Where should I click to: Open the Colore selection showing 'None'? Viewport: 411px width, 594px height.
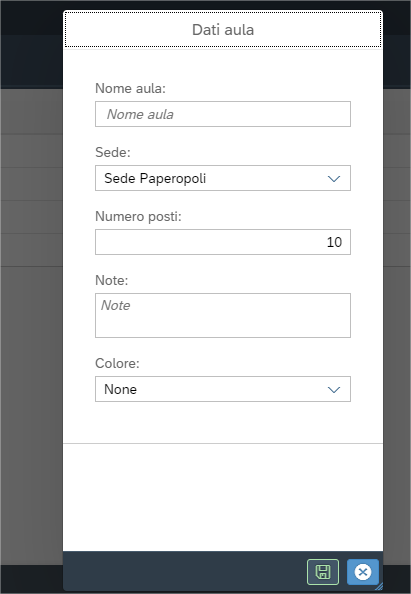point(223,389)
